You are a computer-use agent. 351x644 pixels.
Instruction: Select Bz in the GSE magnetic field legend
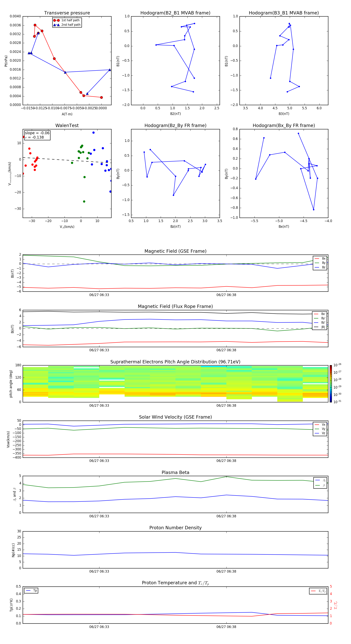click(320, 267)
